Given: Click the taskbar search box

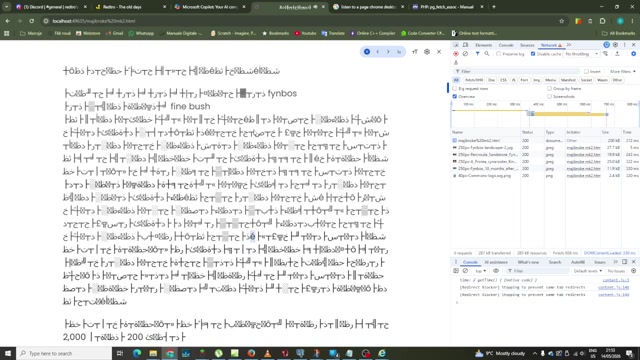Looking at the screenshot, I should (x=64, y=353).
